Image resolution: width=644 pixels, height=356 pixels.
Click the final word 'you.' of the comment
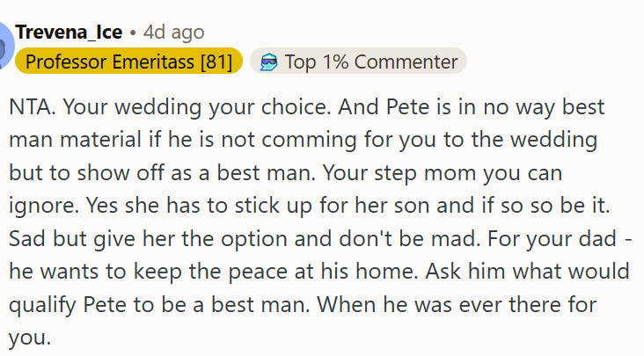pyautogui.click(x=30, y=338)
